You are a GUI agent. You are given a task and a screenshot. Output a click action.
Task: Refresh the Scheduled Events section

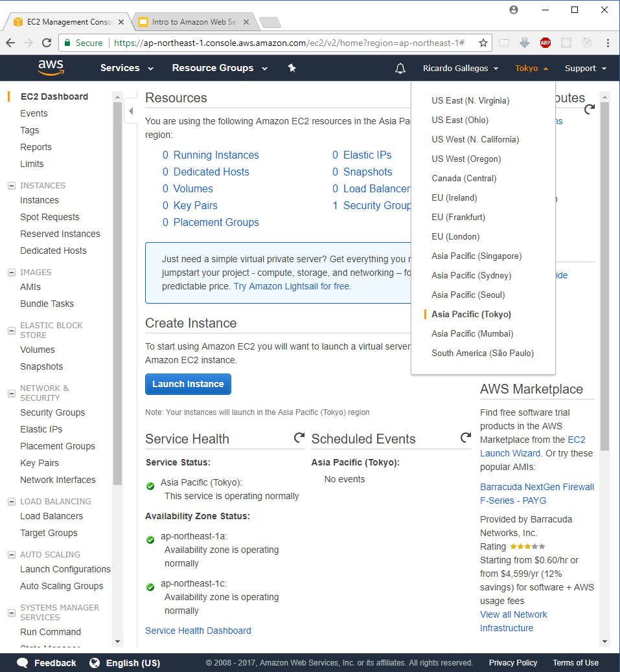coord(466,438)
